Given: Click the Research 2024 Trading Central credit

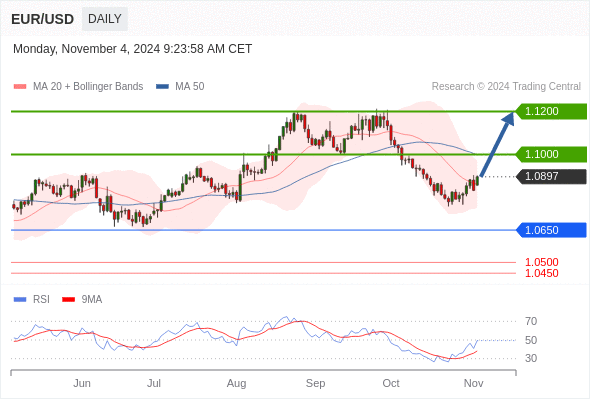Looking at the screenshot, I should click(x=506, y=87).
